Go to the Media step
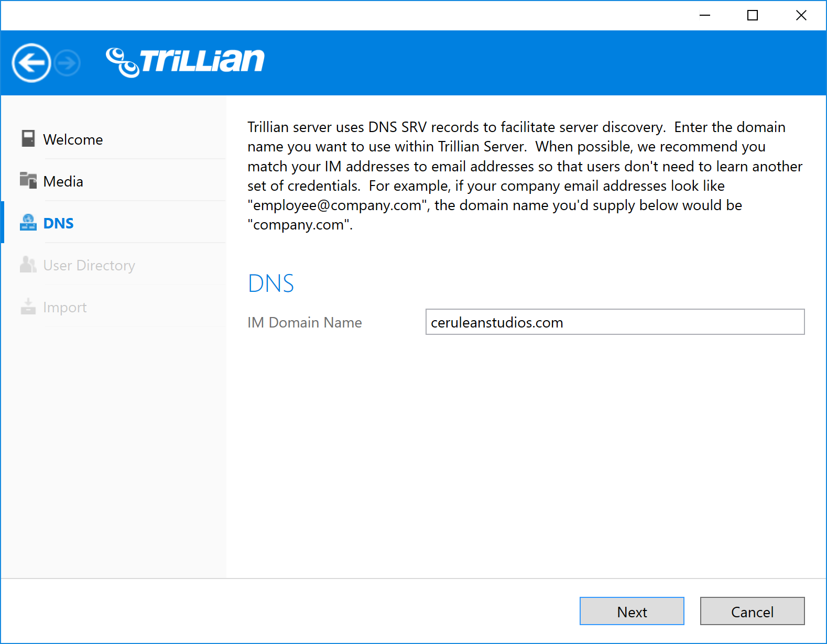The width and height of the screenshot is (827, 644). tap(63, 182)
